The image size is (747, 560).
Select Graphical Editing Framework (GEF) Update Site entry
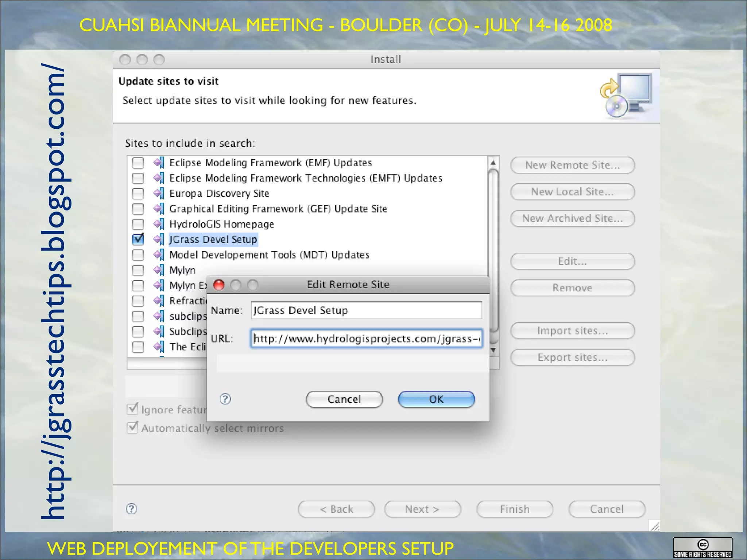click(x=278, y=209)
